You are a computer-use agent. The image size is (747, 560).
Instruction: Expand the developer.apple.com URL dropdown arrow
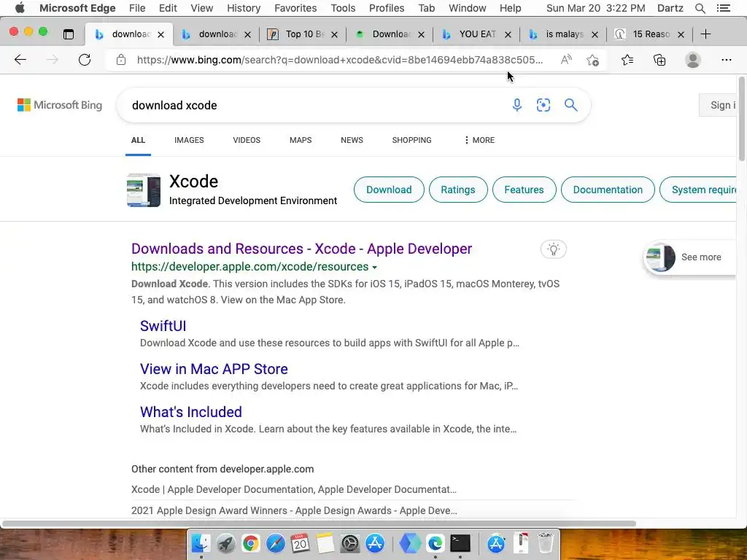374,267
